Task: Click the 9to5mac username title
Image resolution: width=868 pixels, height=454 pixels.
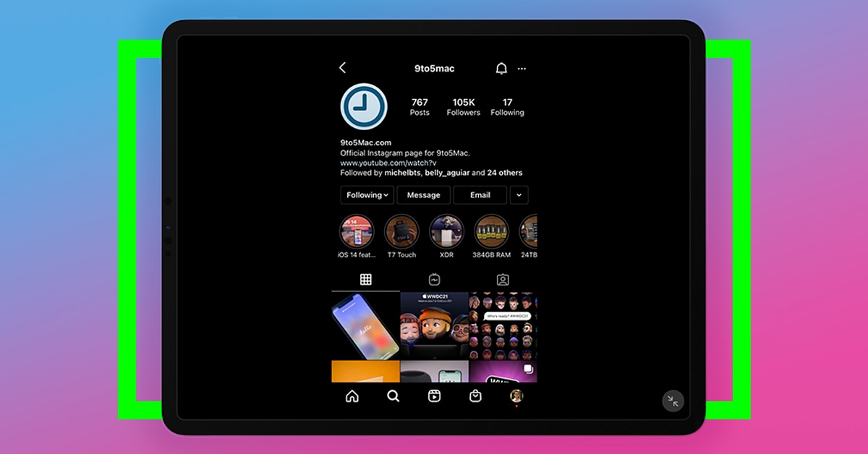Action: pos(434,69)
